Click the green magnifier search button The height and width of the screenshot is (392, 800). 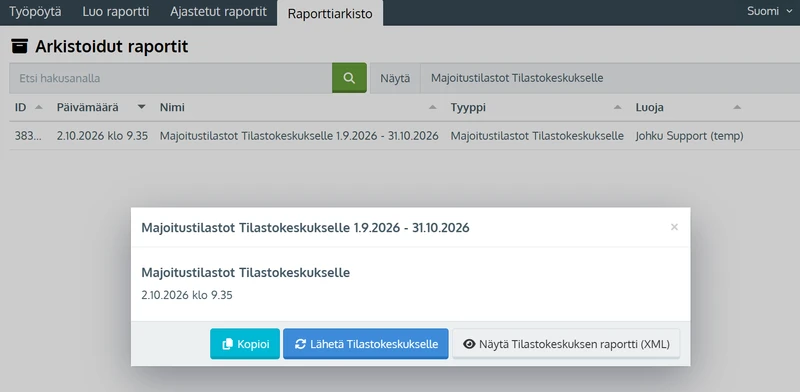[349, 78]
